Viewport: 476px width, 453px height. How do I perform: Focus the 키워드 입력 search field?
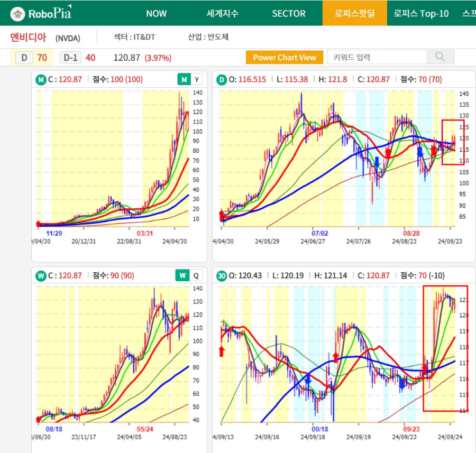pyautogui.click(x=377, y=57)
